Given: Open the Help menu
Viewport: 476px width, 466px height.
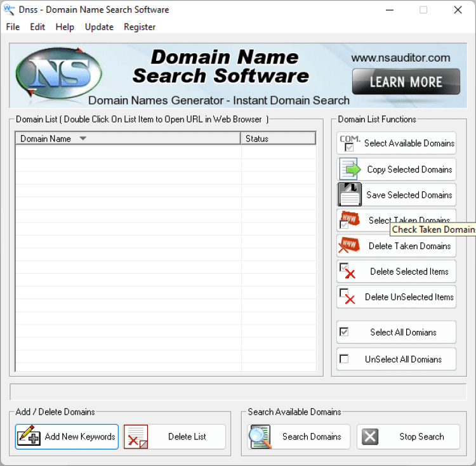Looking at the screenshot, I should point(65,27).
